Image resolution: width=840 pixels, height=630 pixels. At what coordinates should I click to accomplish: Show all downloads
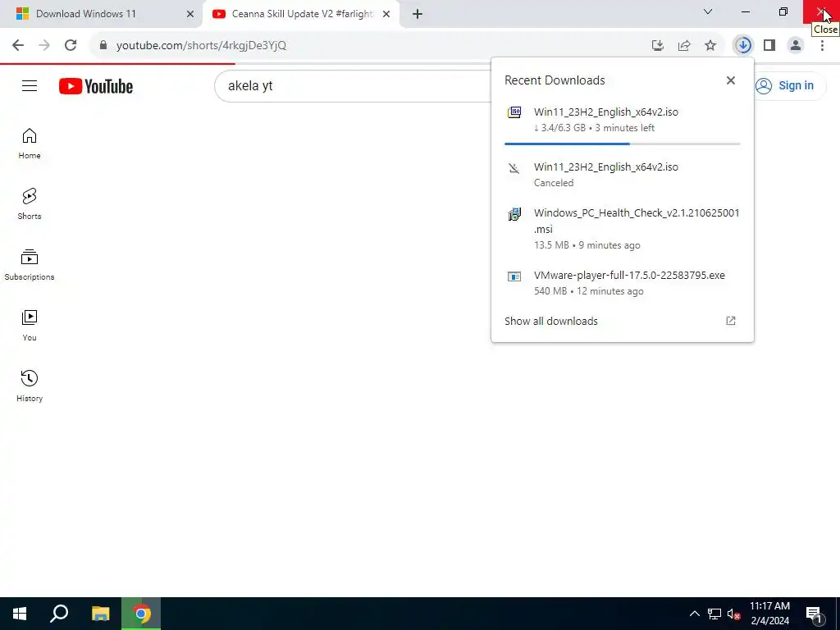tap(622, 321)
